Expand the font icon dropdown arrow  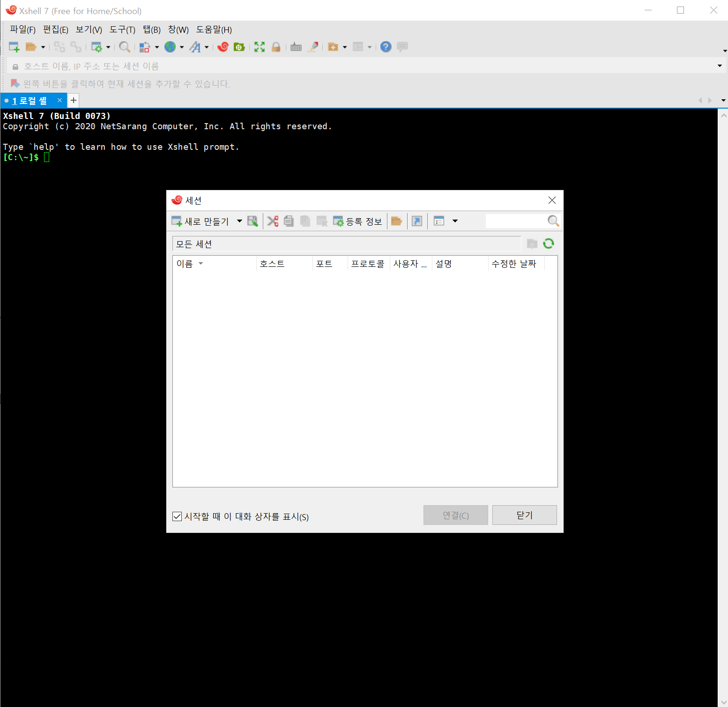[207, 47]
